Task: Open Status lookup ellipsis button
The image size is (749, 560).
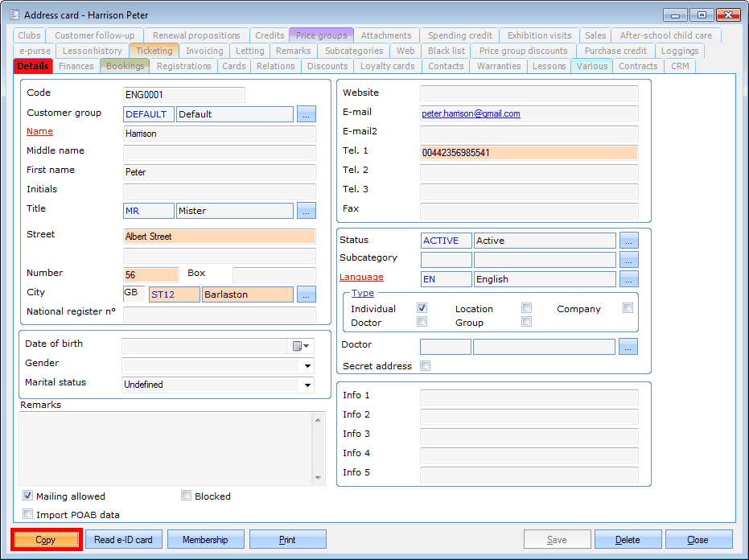Action: click(x=628, y=241)
